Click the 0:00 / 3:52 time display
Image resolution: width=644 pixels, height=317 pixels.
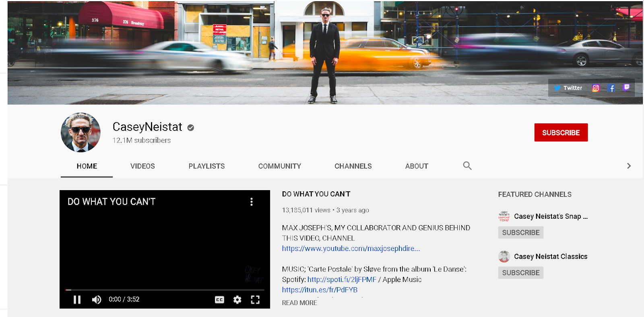(124, 299)
